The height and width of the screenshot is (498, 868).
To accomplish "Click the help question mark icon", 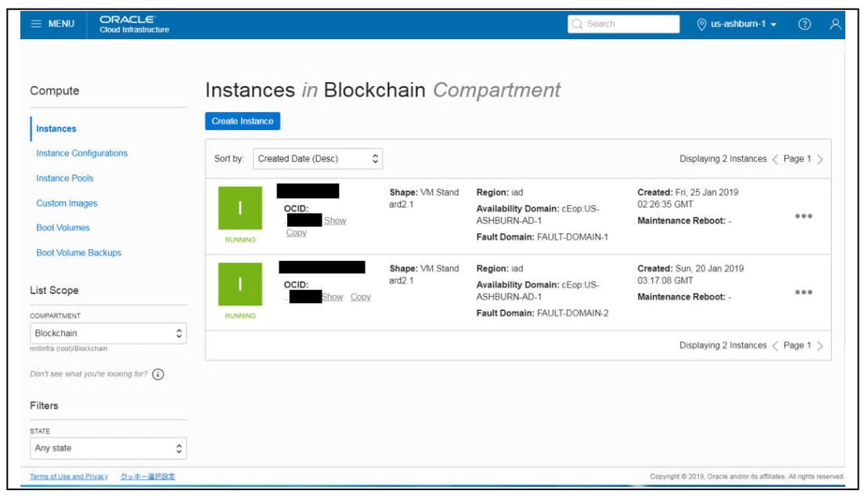I will click(805, 23).
